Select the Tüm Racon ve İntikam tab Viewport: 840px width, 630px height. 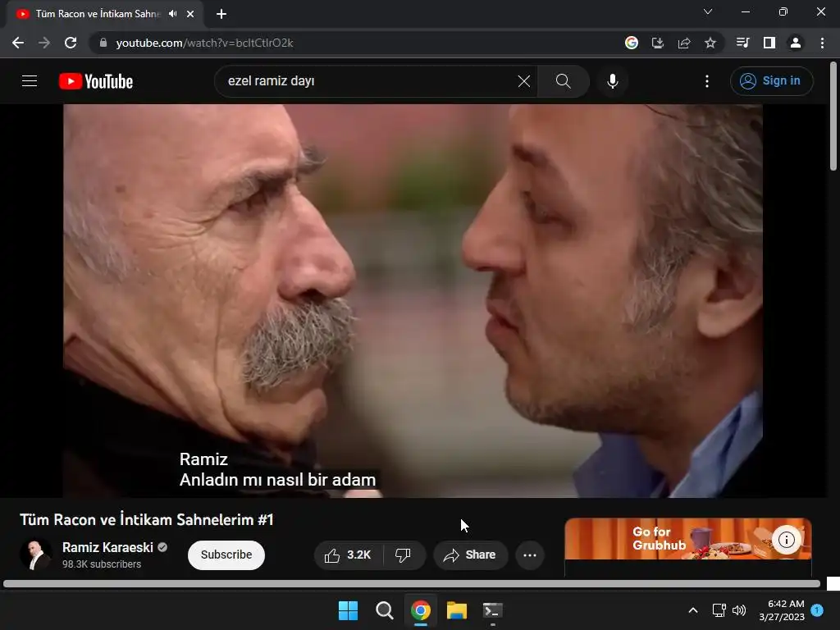[x=98, y=14]
